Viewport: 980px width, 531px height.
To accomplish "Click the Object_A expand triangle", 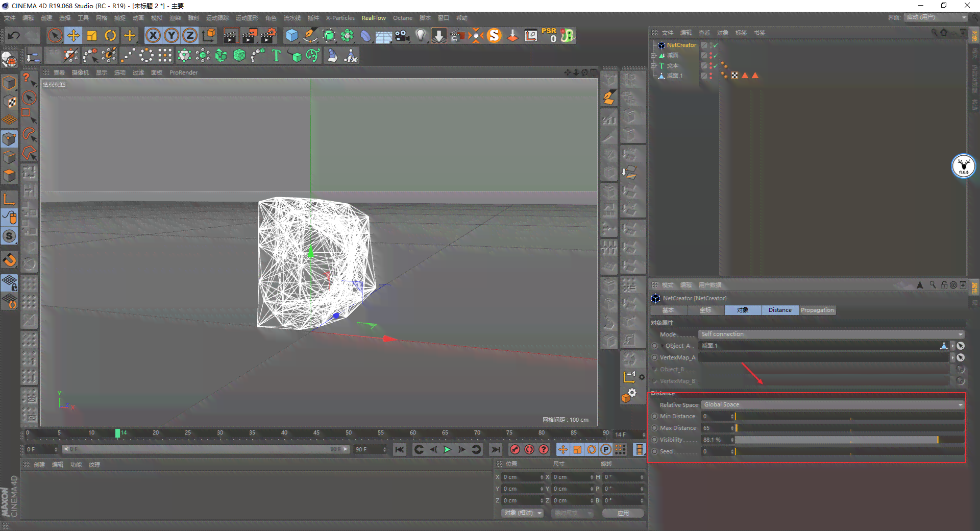I will click(x=662, y=346).
